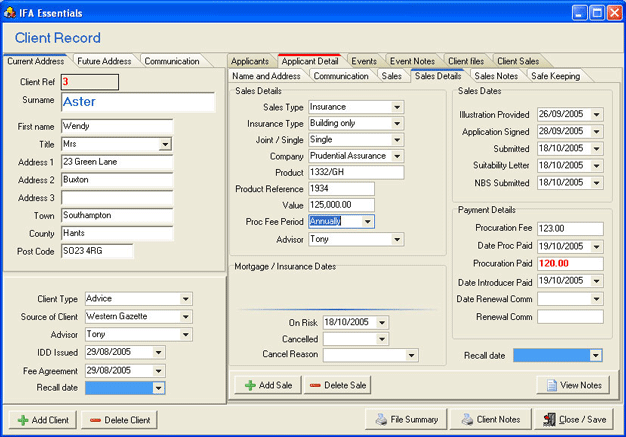Open the Submitted date dropdown
626x437 pixels.
tap(596, 149)
